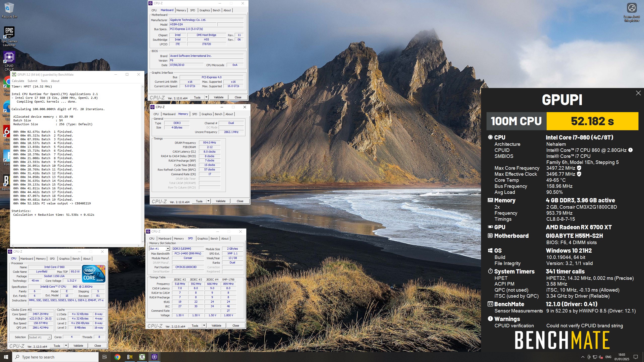The width and height of the screenshot is (644, 362).
Task: Switch to CPU-Z in the taskbar
Action: tap(154, 357)
